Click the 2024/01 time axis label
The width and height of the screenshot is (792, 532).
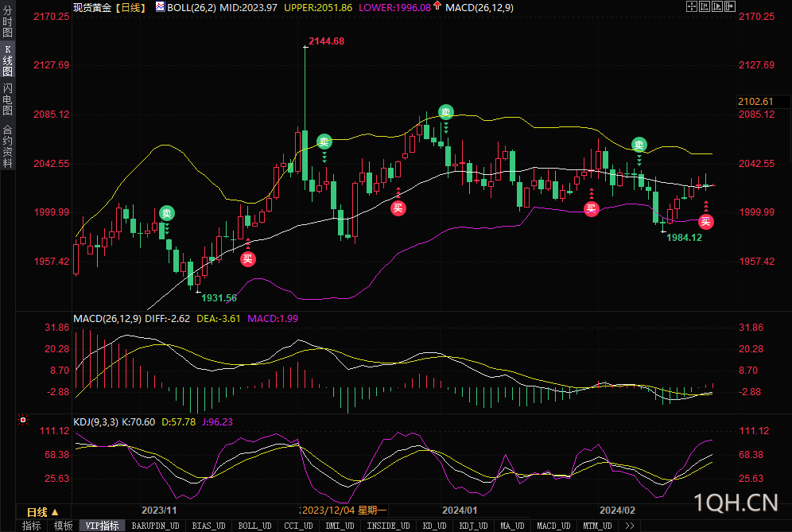tap(459, 511)
